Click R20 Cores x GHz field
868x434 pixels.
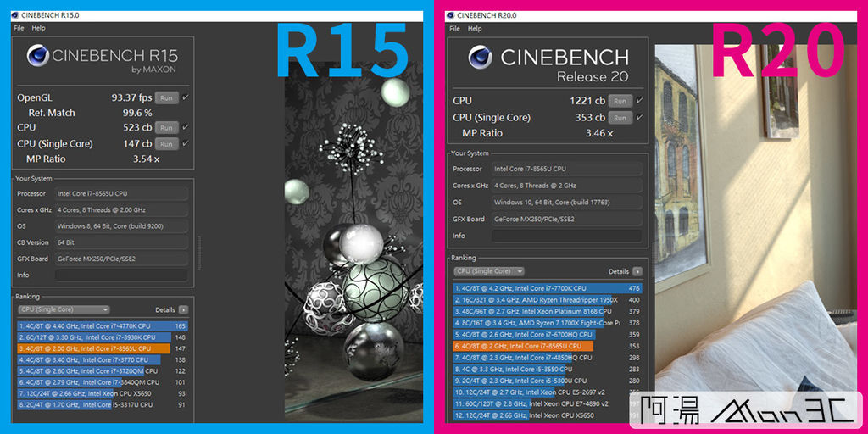point(567,186)
